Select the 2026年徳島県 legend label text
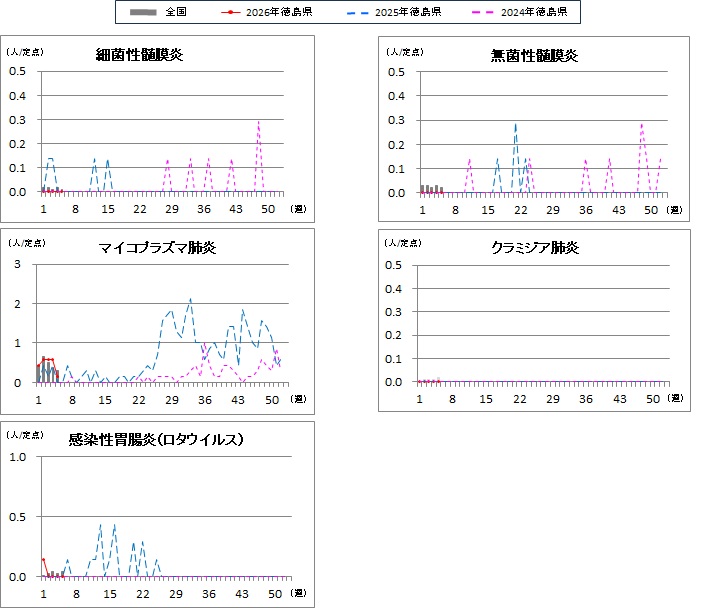 pyautogui.click(x=279, y=13)
